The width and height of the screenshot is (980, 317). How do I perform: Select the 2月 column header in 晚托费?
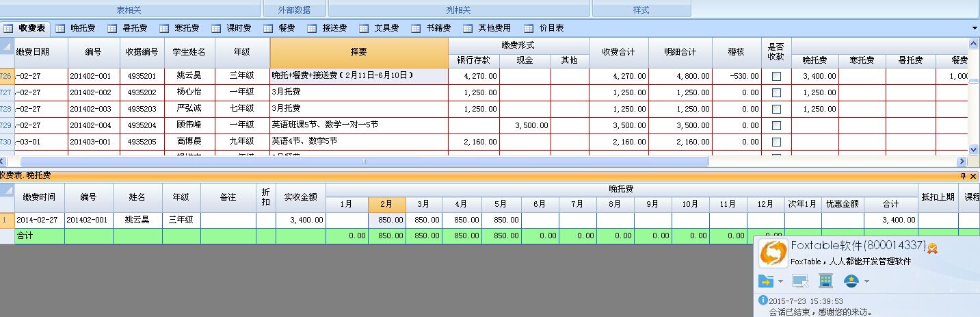386,204
